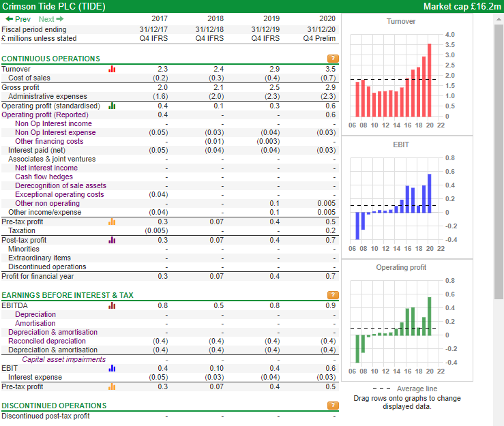Screen dimensions: 504x426
Task: Select Non Op Interest income row
Action: (170, 123)
